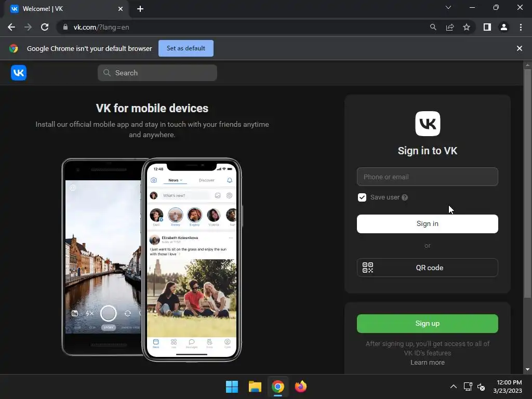Click the green Sign up button
532x399 pixels.
pyautogui.click(x=428, y=324)
